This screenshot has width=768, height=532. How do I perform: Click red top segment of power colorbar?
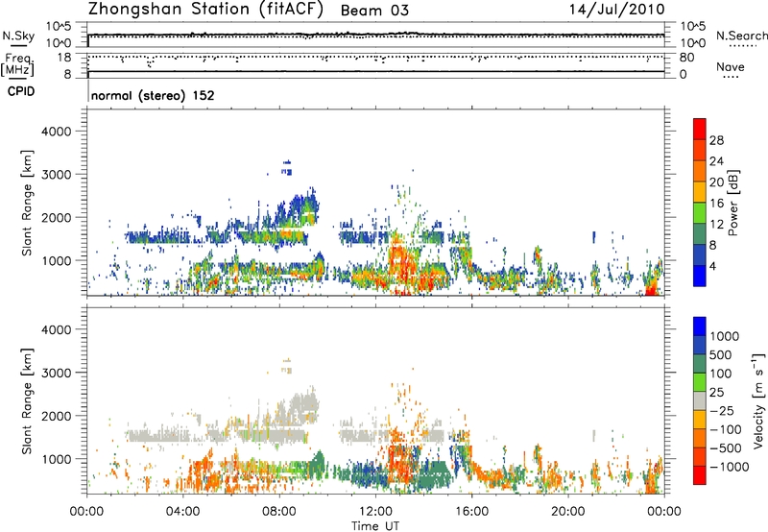(x=700, y=129)
